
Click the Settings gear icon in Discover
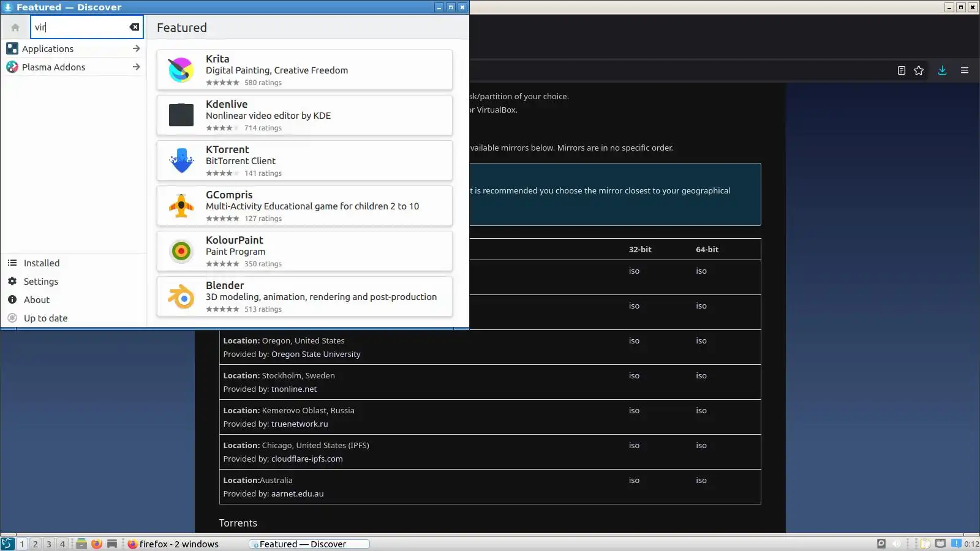pos(12,281)
